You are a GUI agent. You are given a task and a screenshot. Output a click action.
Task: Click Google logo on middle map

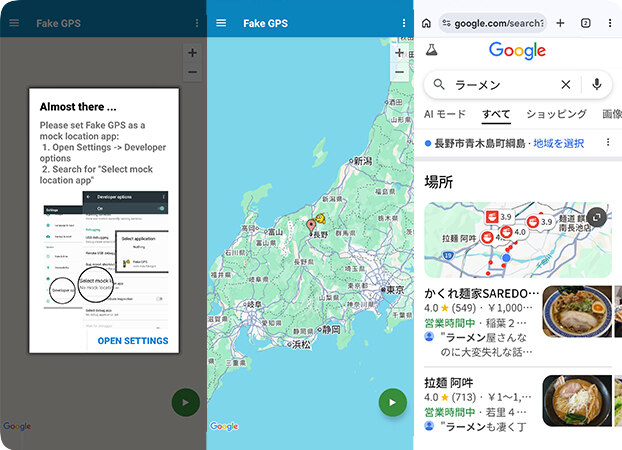click(224, 426)
